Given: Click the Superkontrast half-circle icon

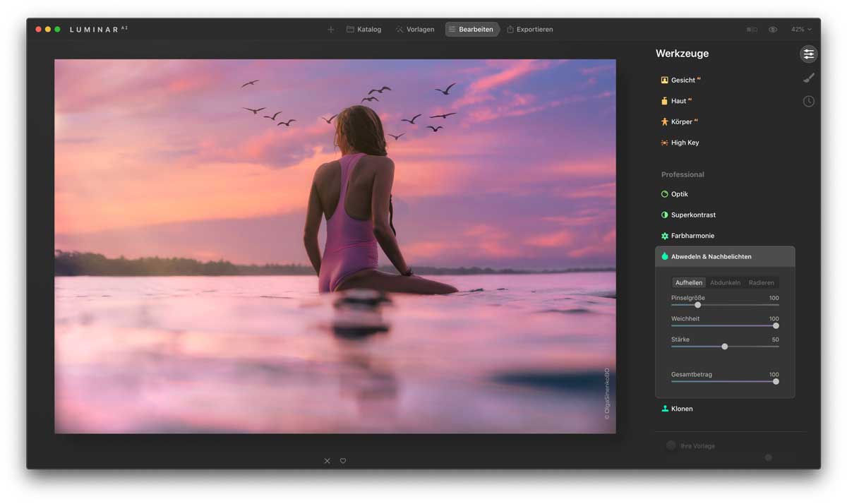Looking at the screenshot, I should [x=664, y=215].
